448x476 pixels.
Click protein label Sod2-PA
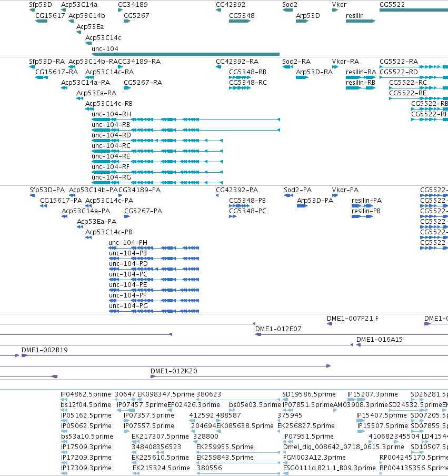pyautogui.click(x=298, y=190)
